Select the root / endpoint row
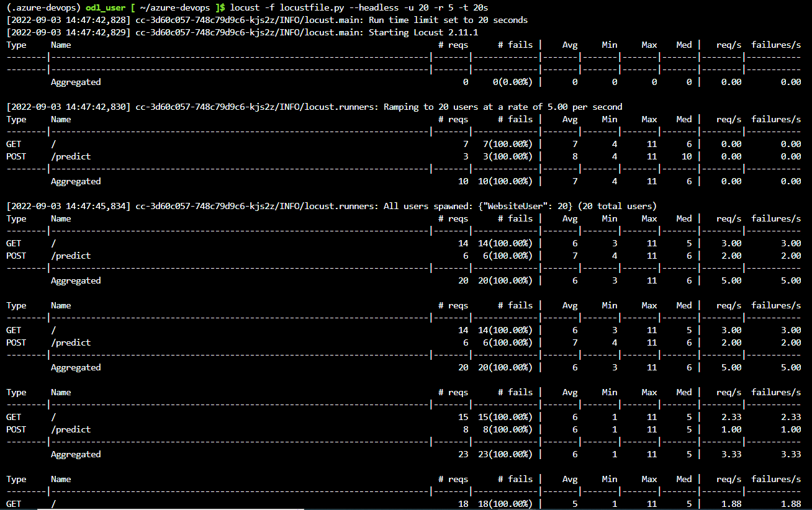Viewport: 812px width, 510px height. [x=52, y=144]
